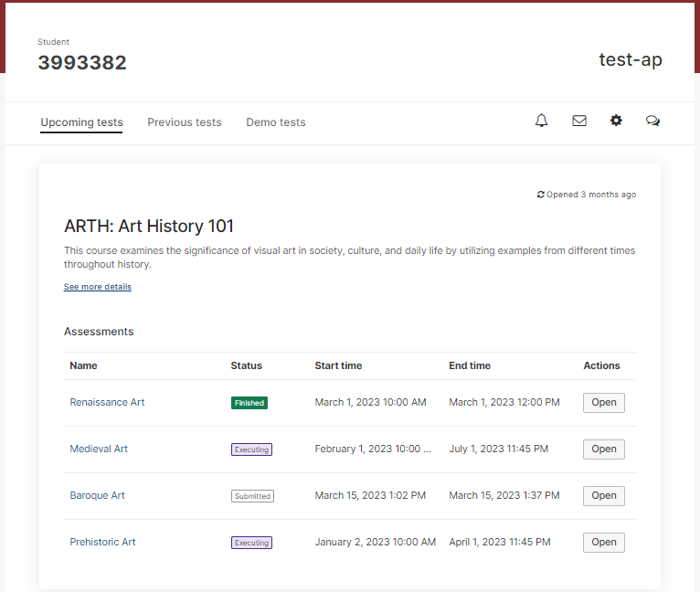
Task: Click the Status column header
Action: 247,365
